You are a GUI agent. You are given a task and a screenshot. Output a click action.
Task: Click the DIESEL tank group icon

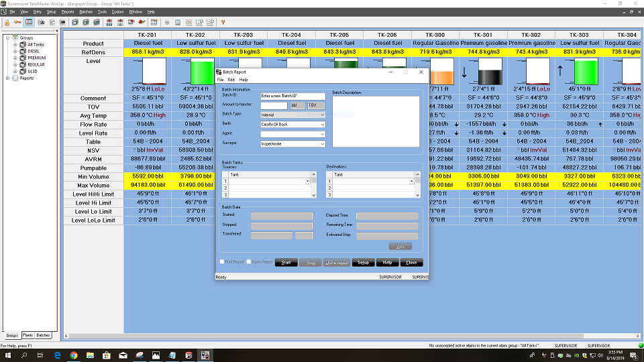pyautogui.click(x=23, y=51)
